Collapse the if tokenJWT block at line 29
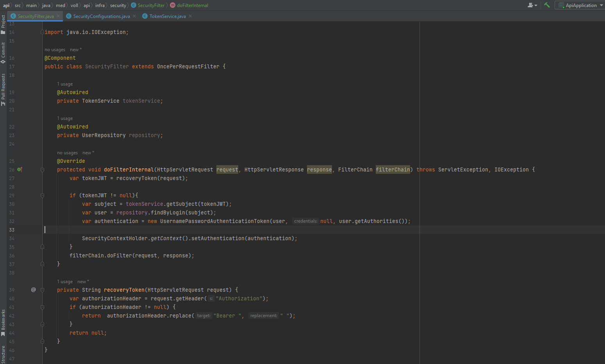 42,195
